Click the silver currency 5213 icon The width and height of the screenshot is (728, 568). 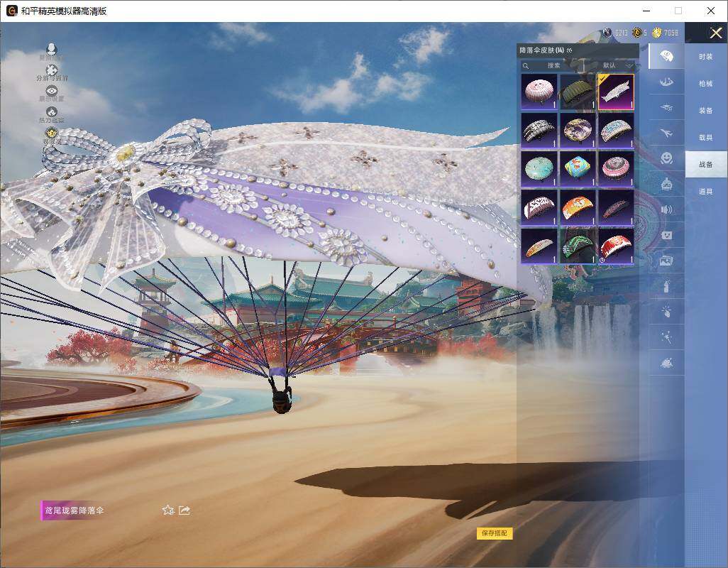pyautogui.click(x=607, y=33)
